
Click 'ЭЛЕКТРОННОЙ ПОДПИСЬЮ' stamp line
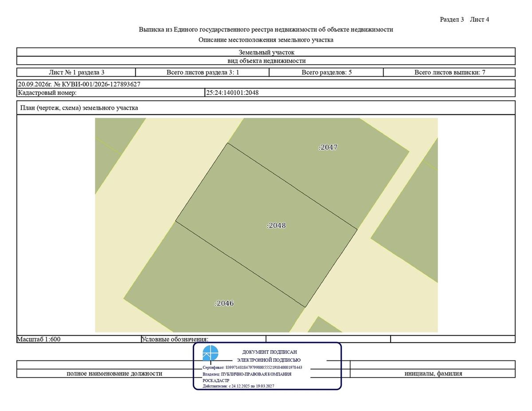(269, 360)
